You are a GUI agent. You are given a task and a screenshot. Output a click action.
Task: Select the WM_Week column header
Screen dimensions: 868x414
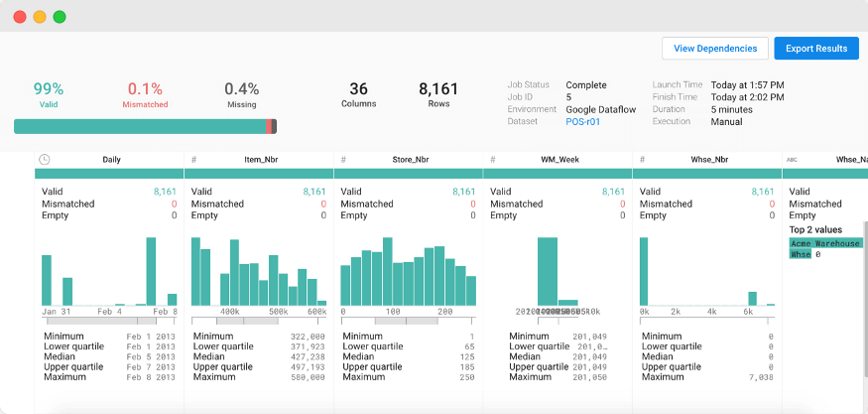(x=559, y=160)
